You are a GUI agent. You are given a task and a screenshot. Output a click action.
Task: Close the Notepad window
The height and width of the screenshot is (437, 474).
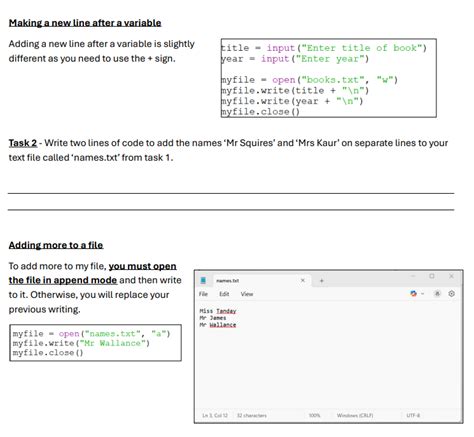point(451,276)
